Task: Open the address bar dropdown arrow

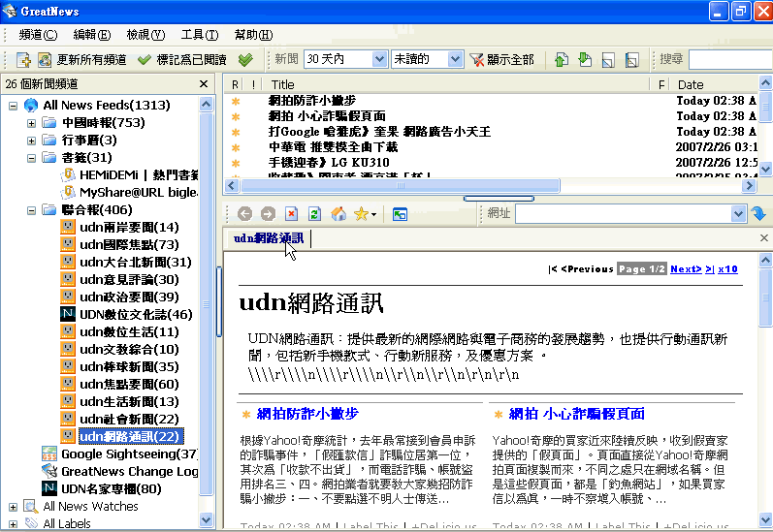Action: (x=738, y=214)
